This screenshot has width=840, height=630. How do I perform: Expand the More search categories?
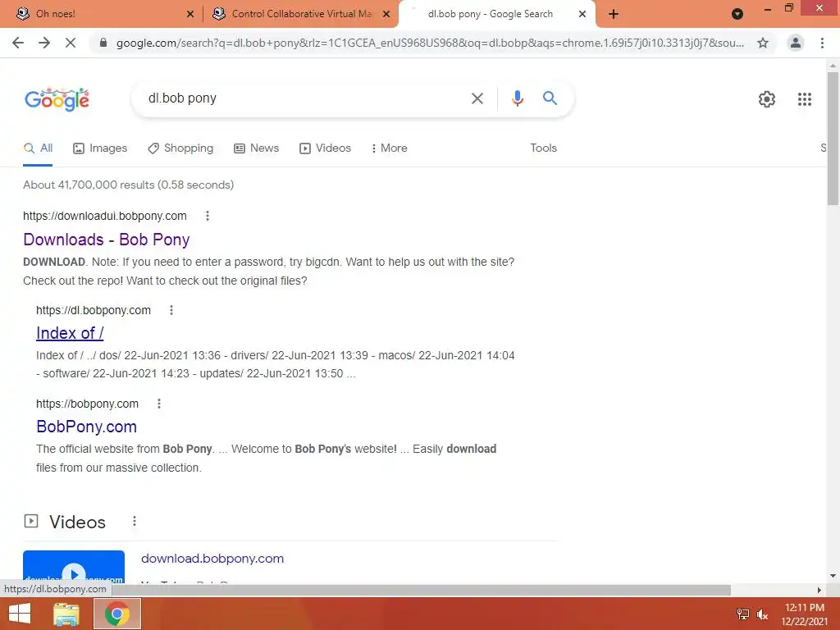point(389,148)
